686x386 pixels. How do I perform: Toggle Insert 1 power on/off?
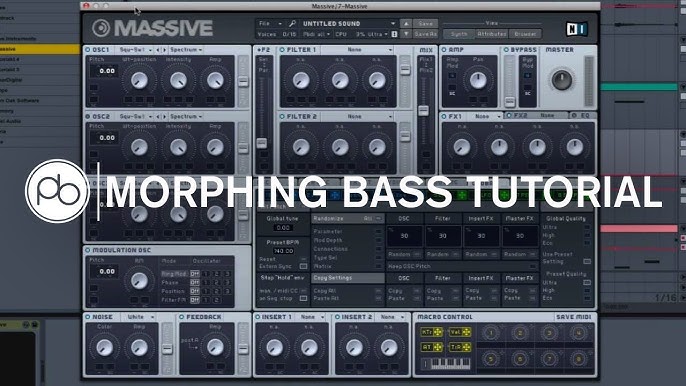[x=258, y=317]
